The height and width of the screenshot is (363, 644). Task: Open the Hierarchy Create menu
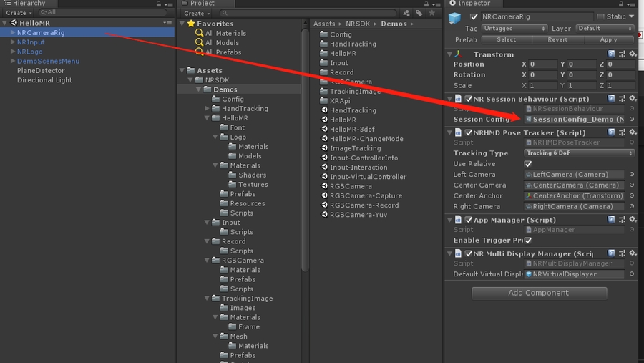[18, 13]
